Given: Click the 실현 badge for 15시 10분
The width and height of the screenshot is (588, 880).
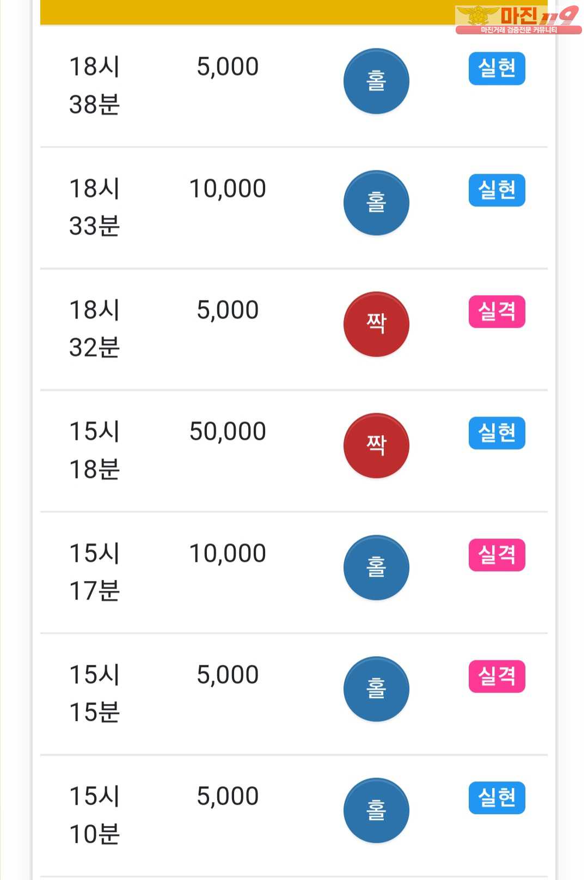Looking at the screenshot, I should pos(497,798).
